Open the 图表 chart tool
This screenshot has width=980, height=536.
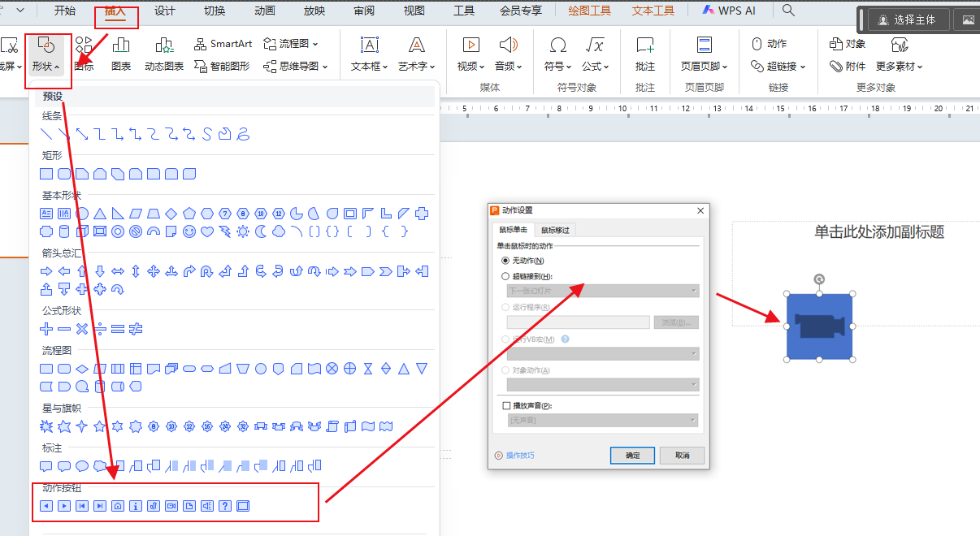click(121, 54)
